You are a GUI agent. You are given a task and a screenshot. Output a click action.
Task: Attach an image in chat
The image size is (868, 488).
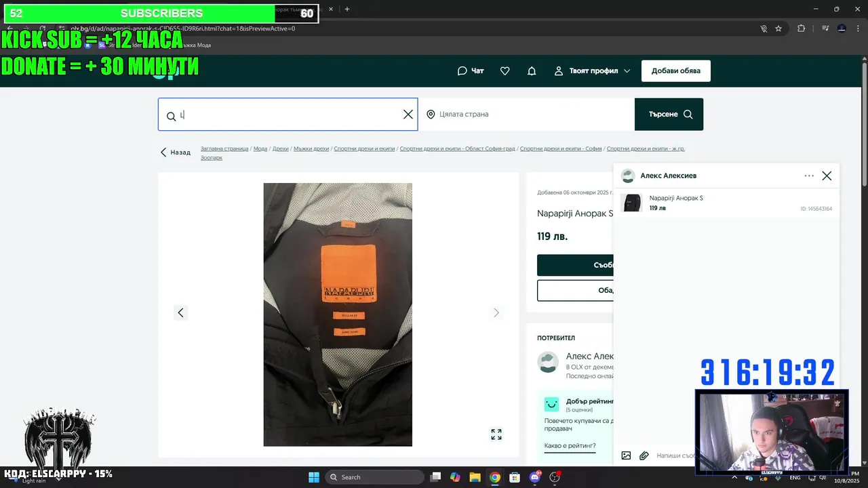[x=626, y=455]
